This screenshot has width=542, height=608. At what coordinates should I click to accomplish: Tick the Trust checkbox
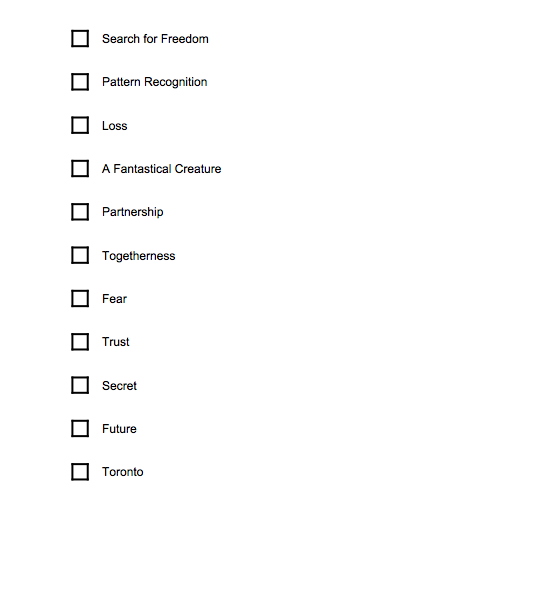coord(80,342)
